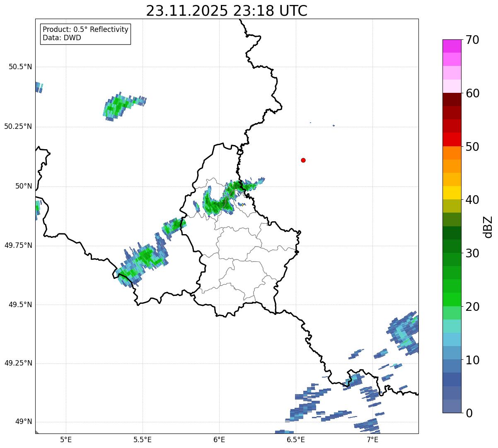This screenshot has width=498, height=448.
Task: Click the colorbar tick value 50
Action: click(472, 147)
